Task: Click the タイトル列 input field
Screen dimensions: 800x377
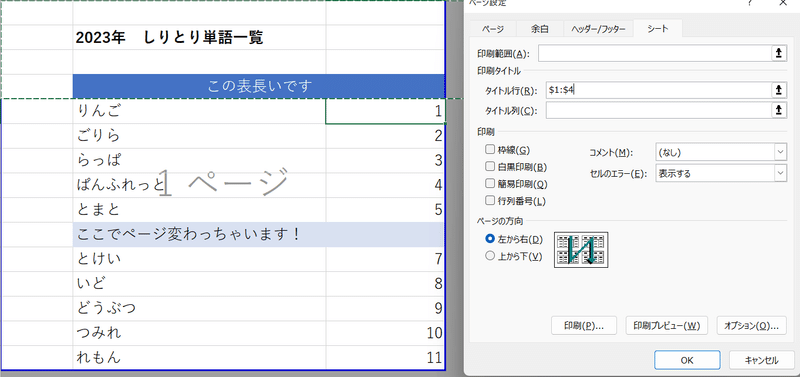Action: pyautogui.click(x=658, y=110)
